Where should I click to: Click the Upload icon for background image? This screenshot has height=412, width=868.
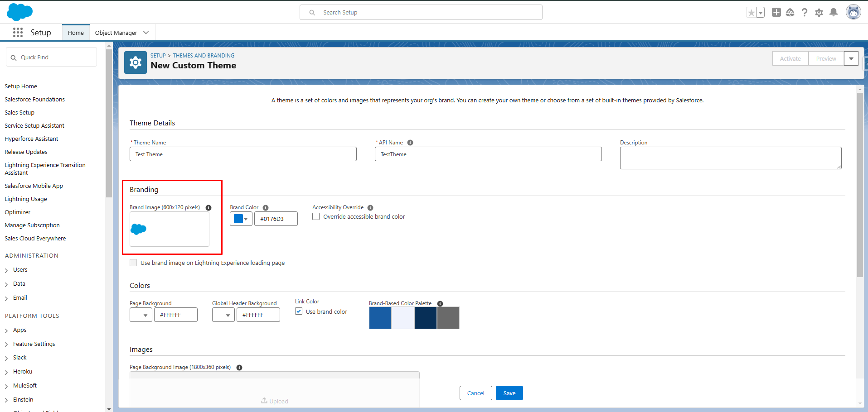264,400
